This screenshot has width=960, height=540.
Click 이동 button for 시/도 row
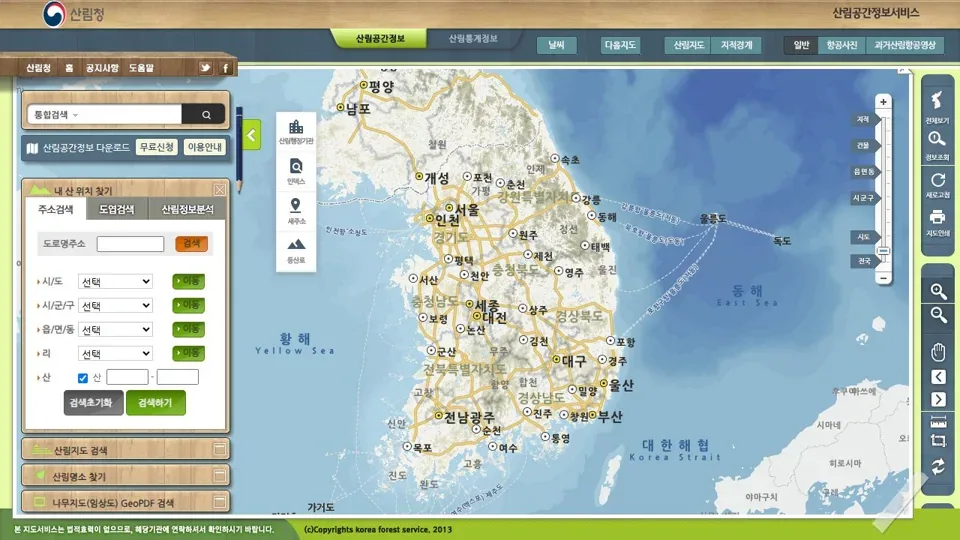coord(189,281)
